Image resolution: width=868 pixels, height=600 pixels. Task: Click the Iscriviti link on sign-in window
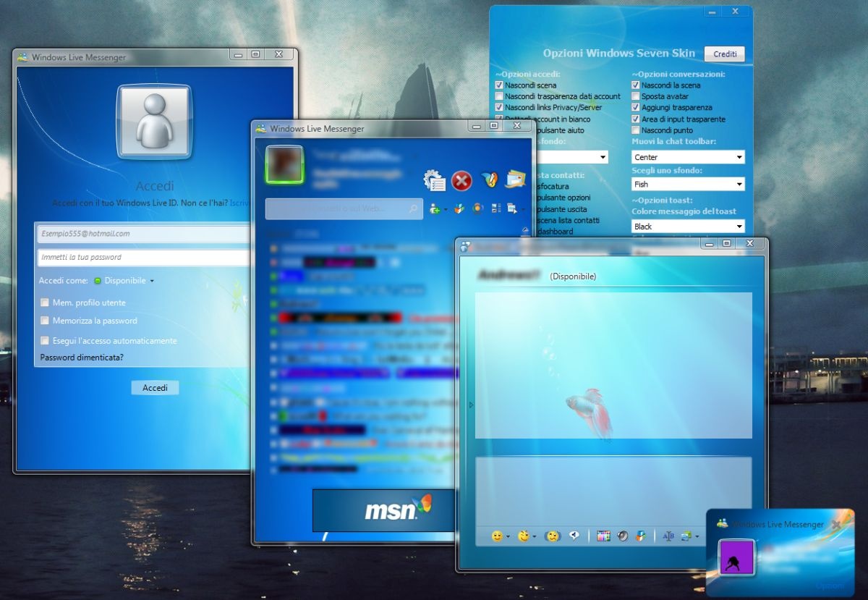pyautogui.click(x=239, y=204)
